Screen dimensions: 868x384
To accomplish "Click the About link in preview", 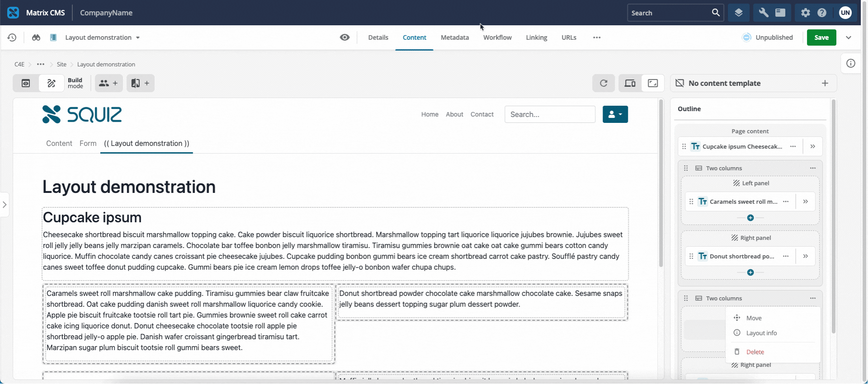I will coord(454,114).
